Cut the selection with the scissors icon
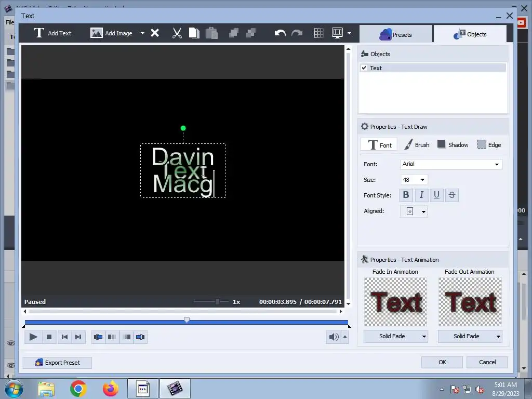Image resolution: width=532 pixels, height=399 pixels. click(x=177, y=33)
